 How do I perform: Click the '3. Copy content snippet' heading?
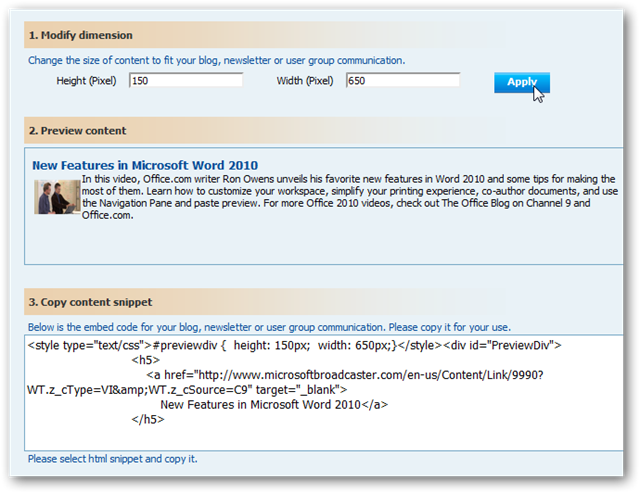click(x=90, y=302)
